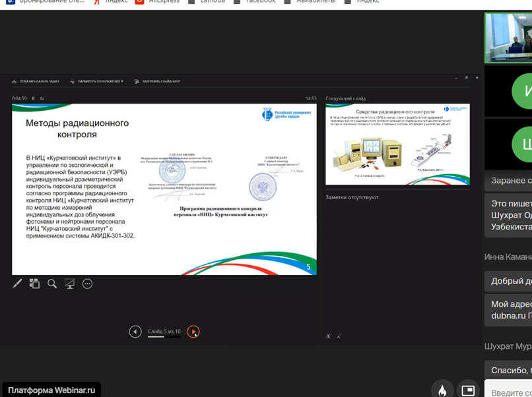Click Show taskbar in presenter view
This screenshot has height=397, width=532.
36,81
